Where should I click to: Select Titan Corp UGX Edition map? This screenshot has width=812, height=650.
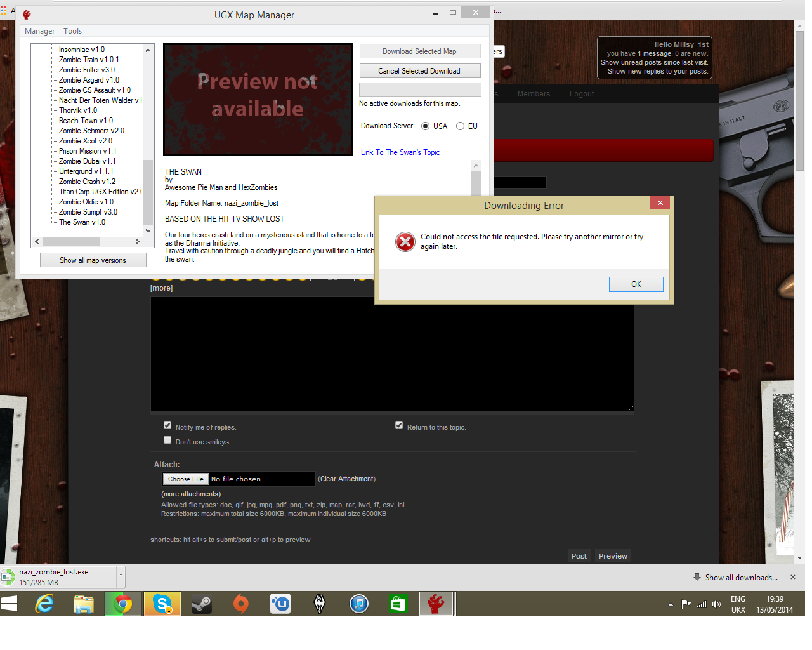[x=101, y=192]
